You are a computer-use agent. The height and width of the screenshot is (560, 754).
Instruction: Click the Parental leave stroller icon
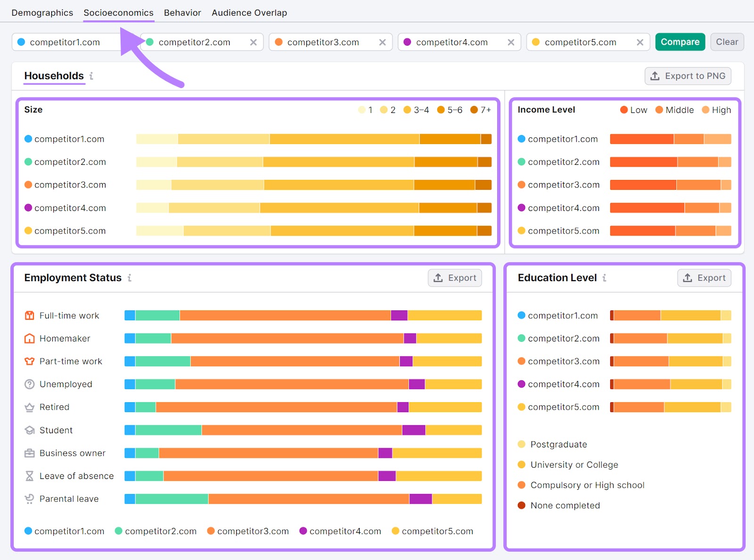pos(29,499)
